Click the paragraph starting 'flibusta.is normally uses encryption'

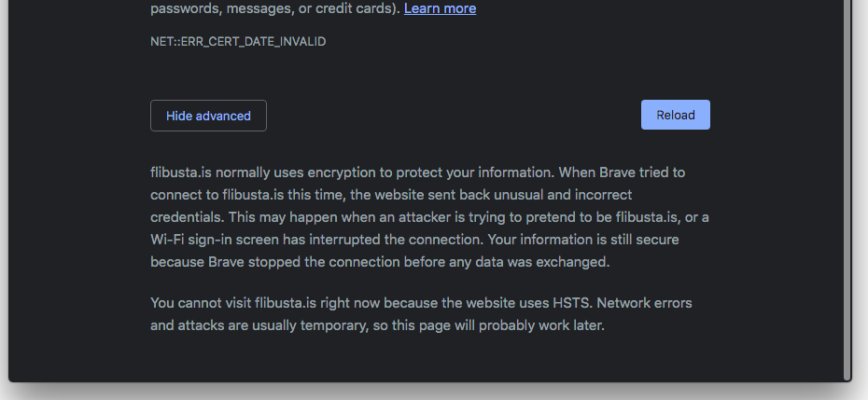(x=429, y=217)
